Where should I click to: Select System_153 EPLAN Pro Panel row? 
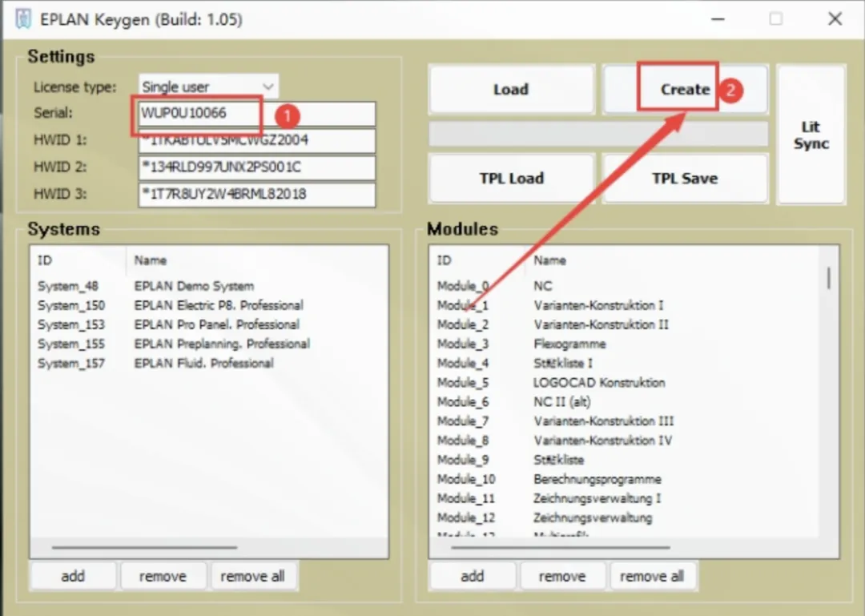point(209,324)
